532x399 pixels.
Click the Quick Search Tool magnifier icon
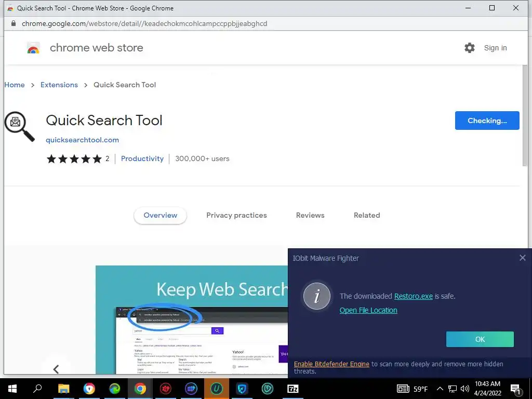pos(19,126)
